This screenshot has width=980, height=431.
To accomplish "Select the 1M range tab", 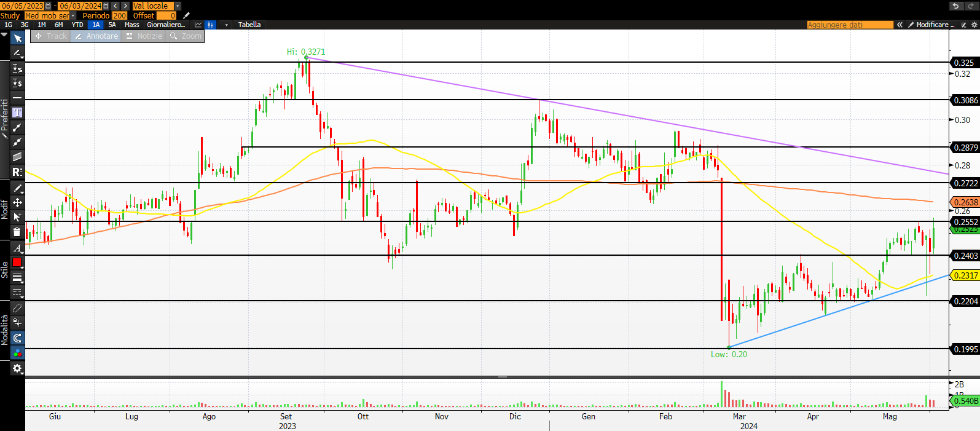I will pyautogui.click(x=42, y=25).
